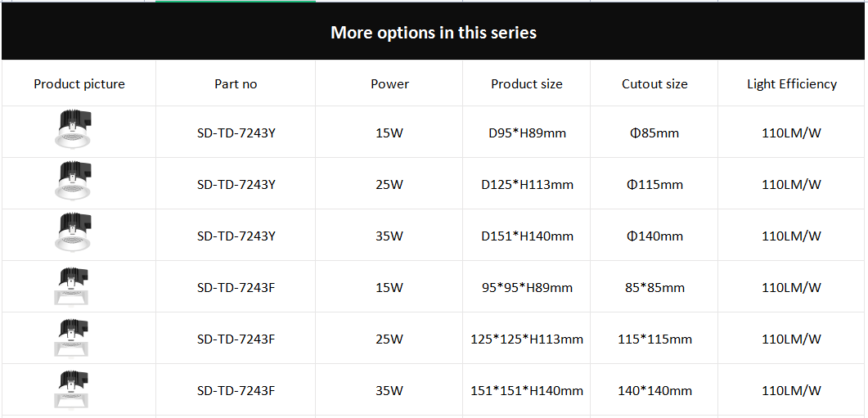Select the D95*H89mm product size cell
This screenshot has height=418, width=868.
point(527,133)
